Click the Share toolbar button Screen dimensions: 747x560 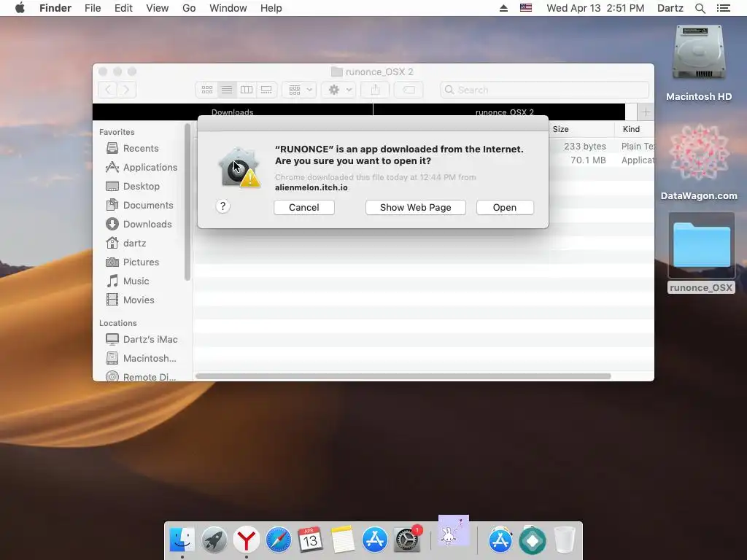pos(376,90)
